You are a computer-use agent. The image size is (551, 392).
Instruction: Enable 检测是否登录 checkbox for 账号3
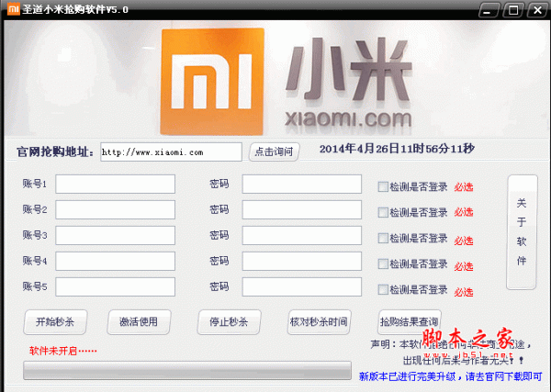tap(383, 238)
